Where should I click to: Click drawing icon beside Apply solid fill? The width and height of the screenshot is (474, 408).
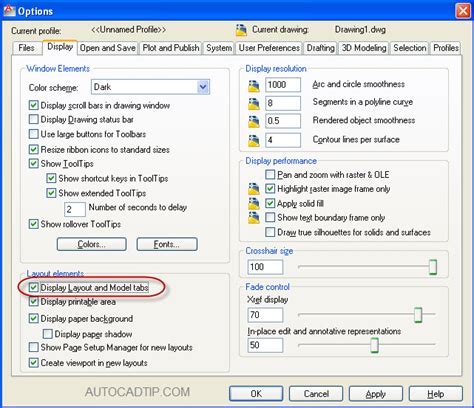(x=254, y=203)
